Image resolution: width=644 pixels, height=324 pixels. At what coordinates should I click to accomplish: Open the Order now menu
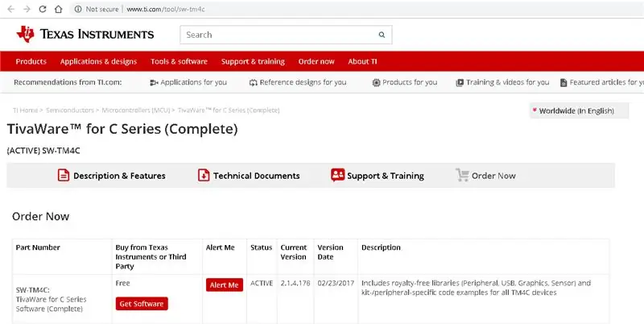[316, 62]
